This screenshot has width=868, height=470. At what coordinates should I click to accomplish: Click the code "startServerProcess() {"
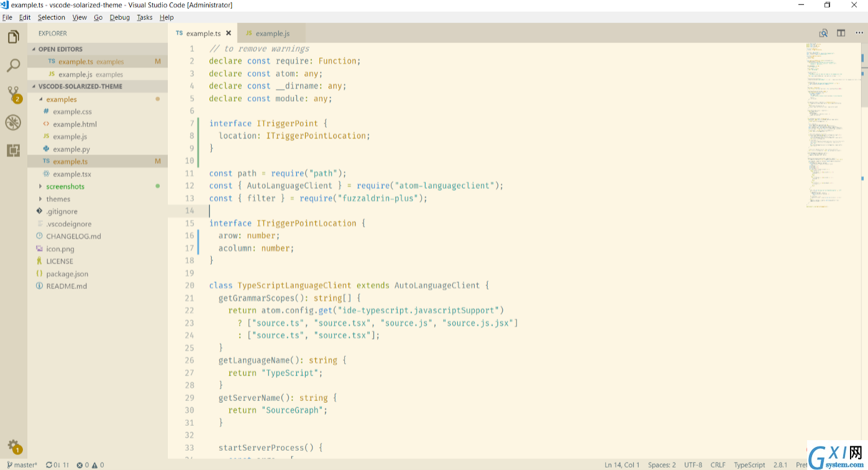point(270,448)
